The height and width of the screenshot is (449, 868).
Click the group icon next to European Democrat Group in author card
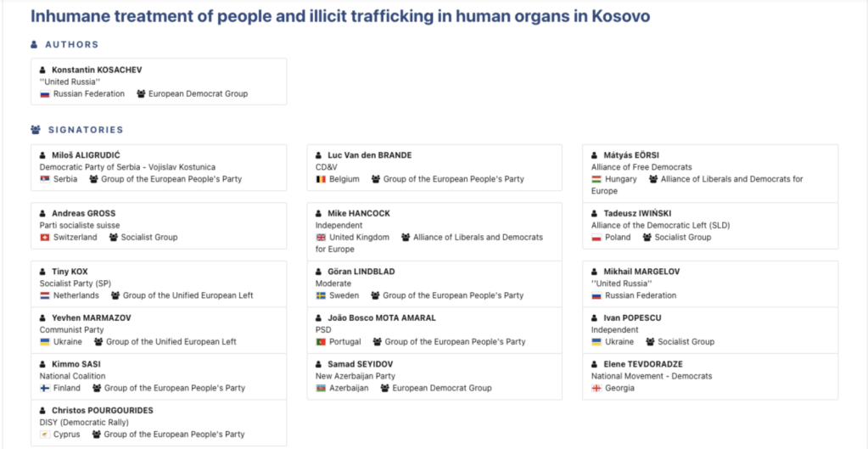click(141, 94)
